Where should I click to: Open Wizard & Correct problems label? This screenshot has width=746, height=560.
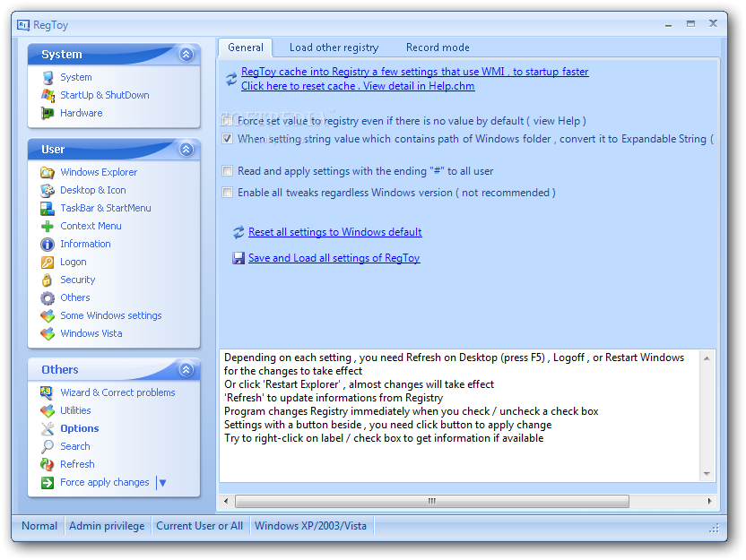coord(117,392)
